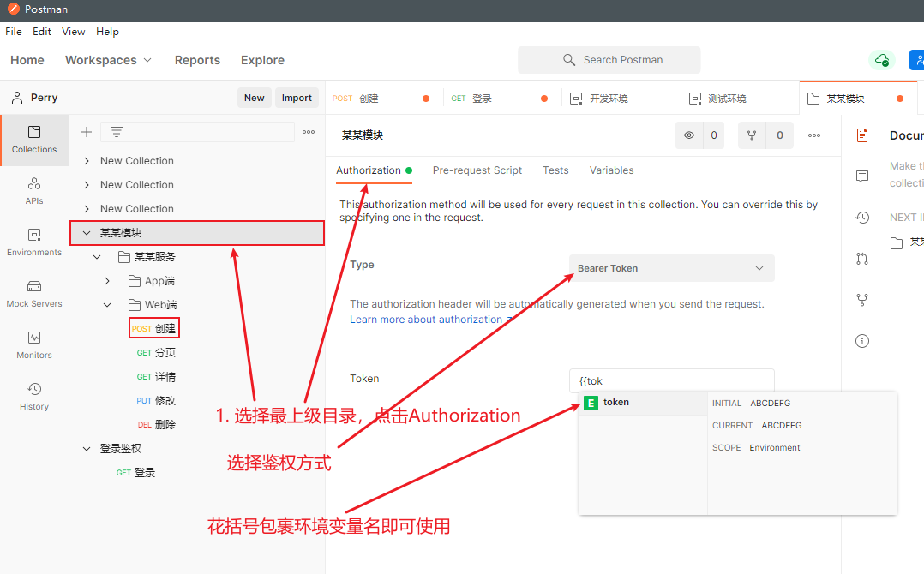Click the green cloud sync status icon
This screenshot has height=574, width=924.
[881, 59]
